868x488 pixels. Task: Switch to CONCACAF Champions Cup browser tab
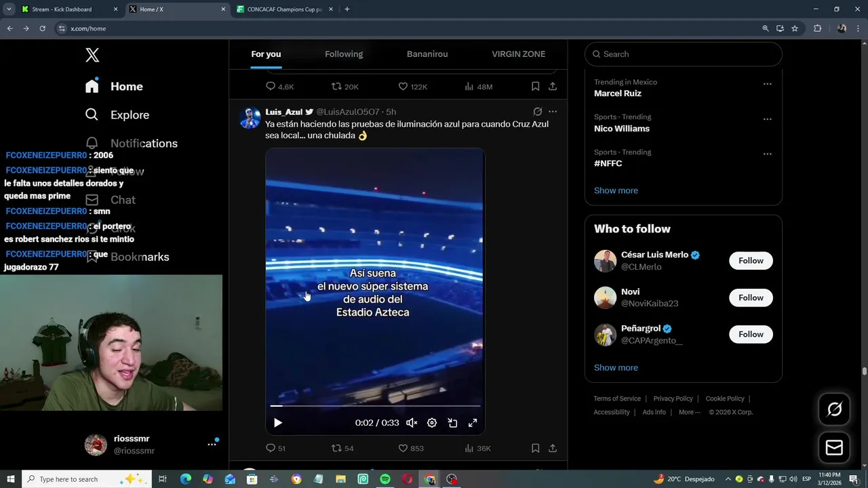coord(285,9)
